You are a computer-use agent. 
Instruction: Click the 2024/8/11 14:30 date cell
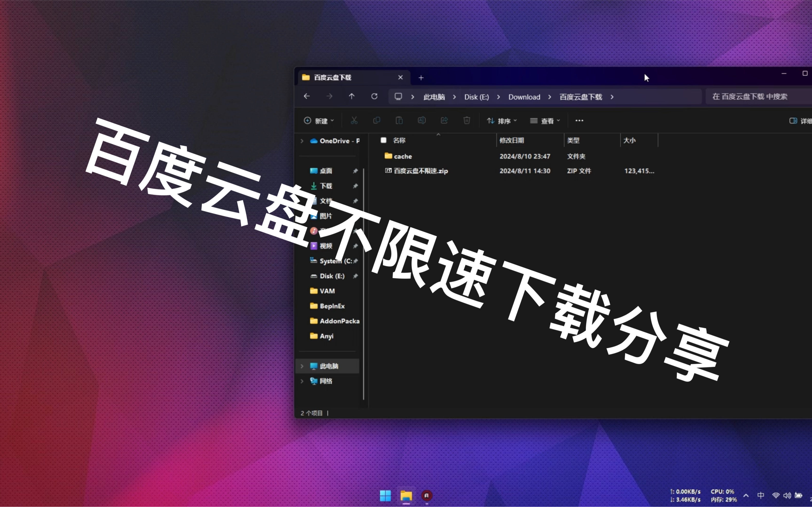click(x=525, y=171)
